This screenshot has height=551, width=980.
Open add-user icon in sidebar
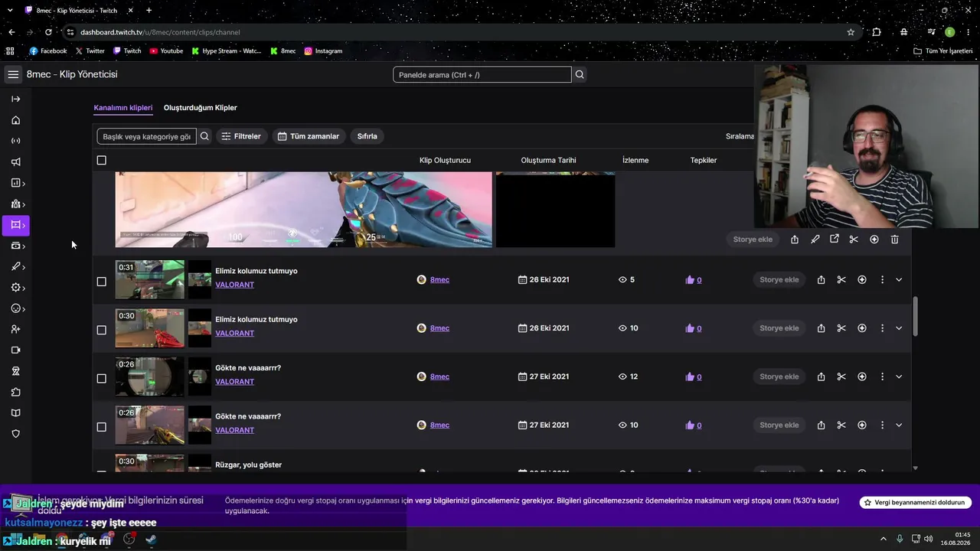pos(15,329)
